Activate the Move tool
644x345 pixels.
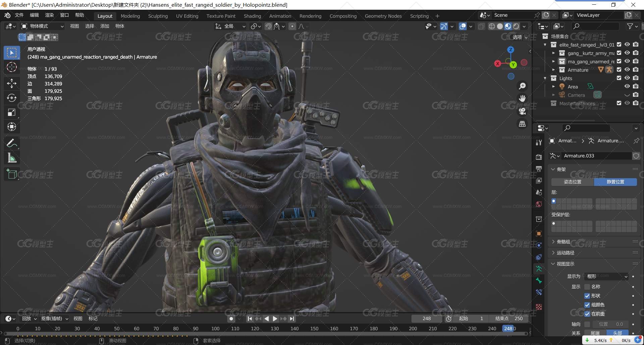[x=12, y=83]
